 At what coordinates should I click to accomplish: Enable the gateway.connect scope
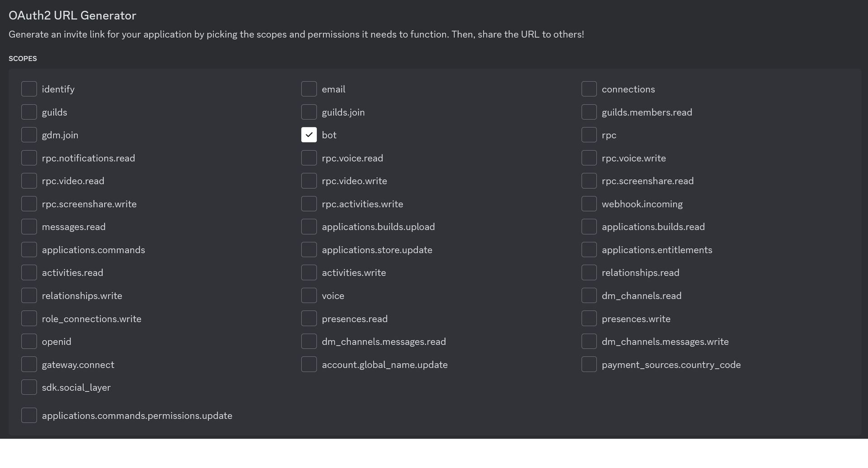[29, 365]
